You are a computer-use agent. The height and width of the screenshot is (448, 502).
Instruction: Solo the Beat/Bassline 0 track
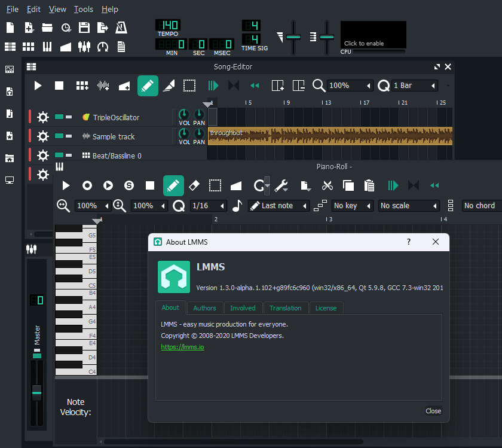click(69, 155)
